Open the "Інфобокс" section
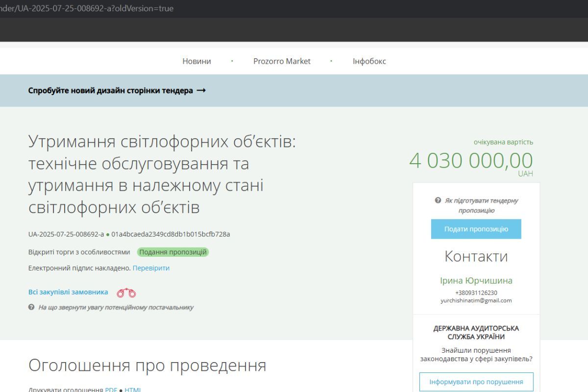The image size is (588, 392). point(368,61)
